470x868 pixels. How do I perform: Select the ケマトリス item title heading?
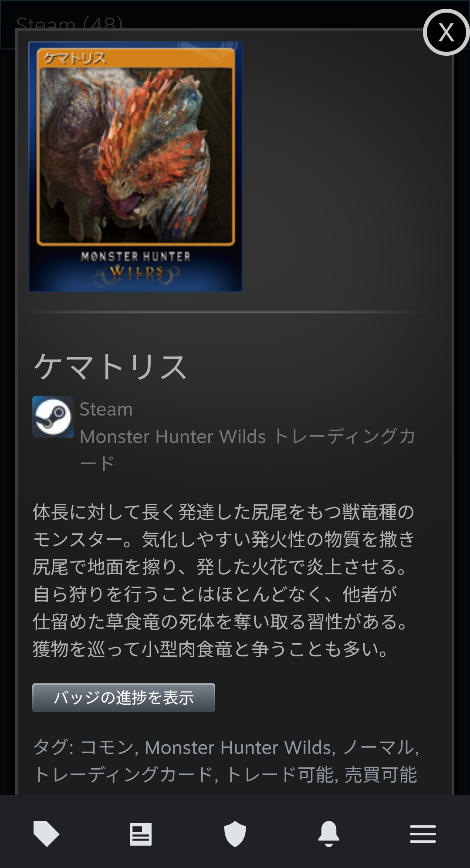pyautogui.click(x=111, y=367)
